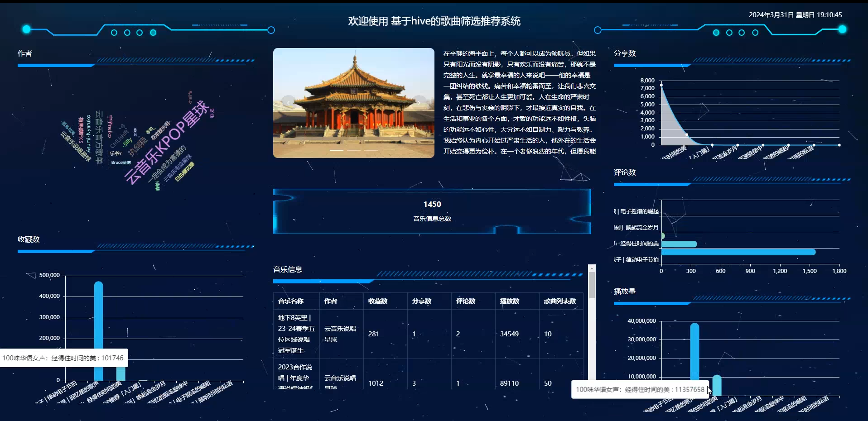868x421 pixels.
Task: Show the previous carousel image
Action: tap(288, 103)
